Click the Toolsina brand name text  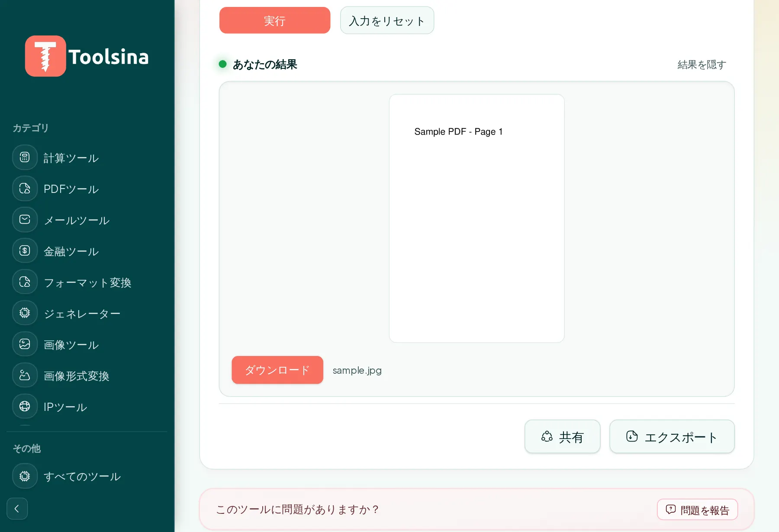point(109,57)
